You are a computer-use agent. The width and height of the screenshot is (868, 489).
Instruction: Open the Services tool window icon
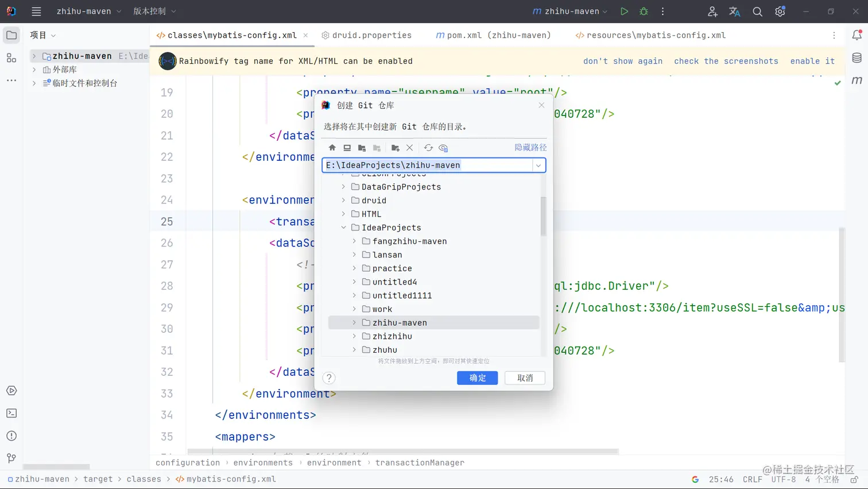[x=11, y=391]
